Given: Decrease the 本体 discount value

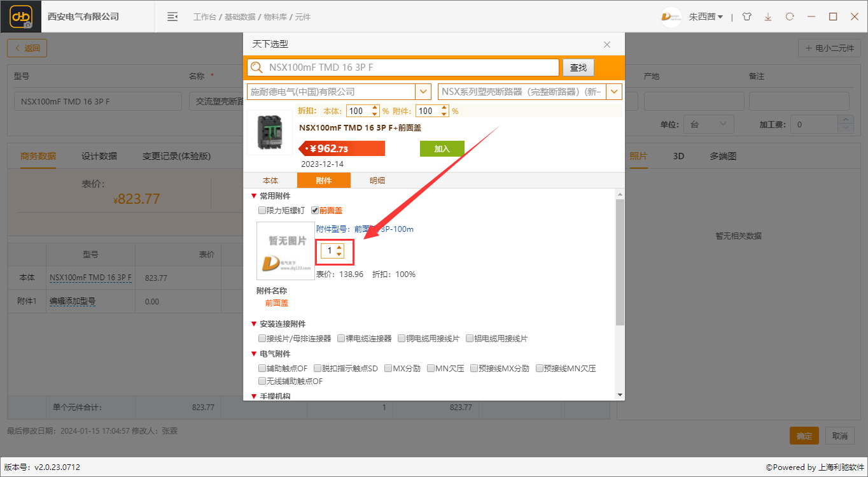Looking at the screenshot, I should pyautogui.click(x=375, y=114).
